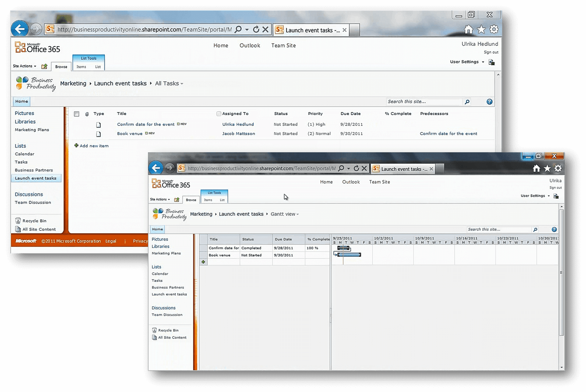Viewport: 586px width, 392px height.
Task: Click the search magnifier beside the All Tasks search box
Action: [x=467, y=102]
